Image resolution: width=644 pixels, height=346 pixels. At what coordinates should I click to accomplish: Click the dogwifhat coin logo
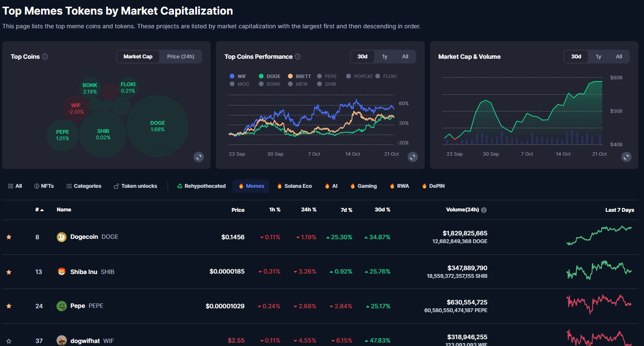(x=62, y=341)
